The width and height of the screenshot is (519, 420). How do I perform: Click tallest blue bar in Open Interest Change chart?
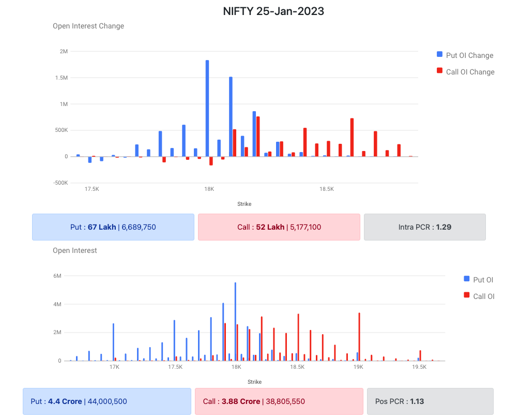point(207,109)
